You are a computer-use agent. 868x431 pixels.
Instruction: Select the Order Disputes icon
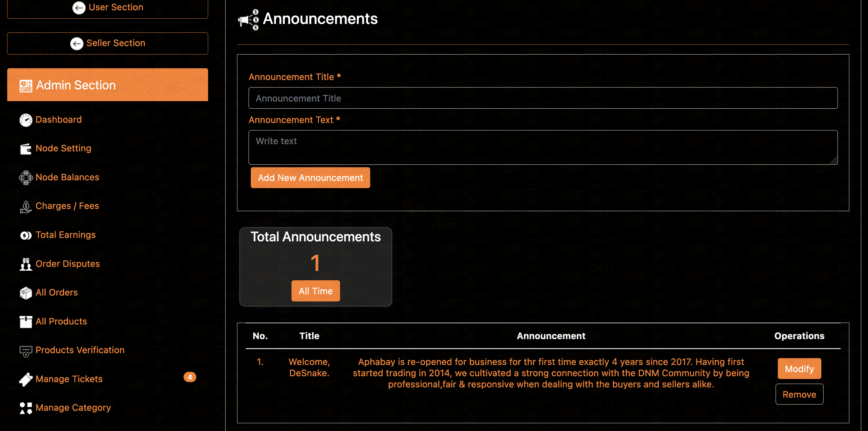[25, 264]
